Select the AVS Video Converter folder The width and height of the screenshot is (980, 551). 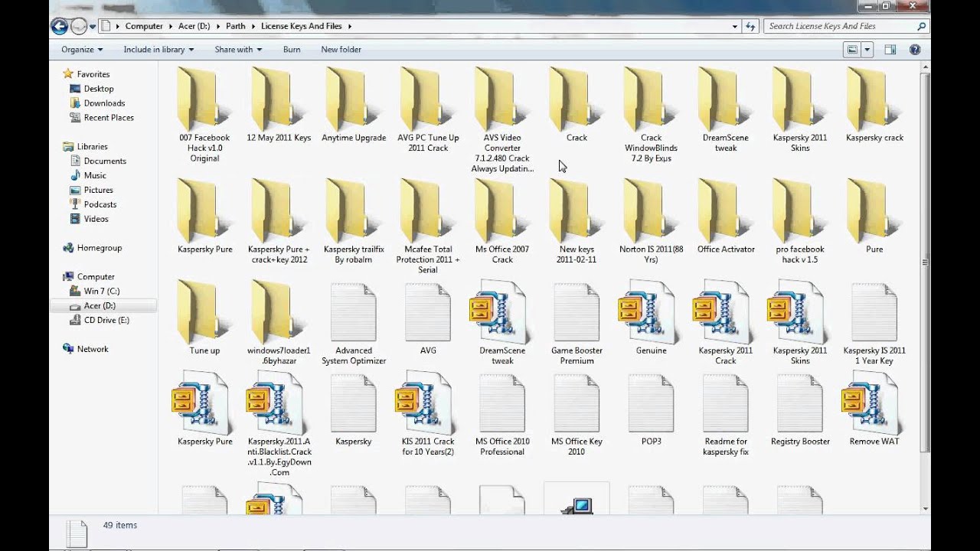point(502,119)
